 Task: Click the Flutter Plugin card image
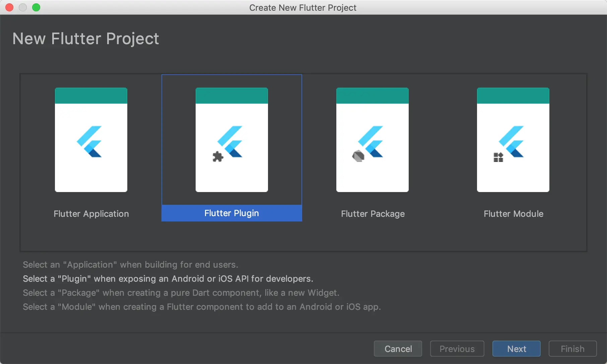click(x=231, y=140)
